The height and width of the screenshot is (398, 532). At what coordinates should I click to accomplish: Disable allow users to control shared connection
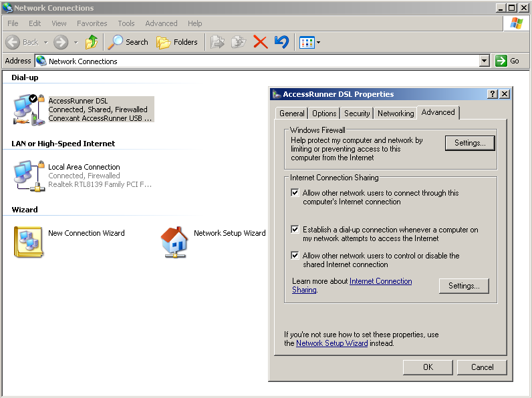pos(295,256)
